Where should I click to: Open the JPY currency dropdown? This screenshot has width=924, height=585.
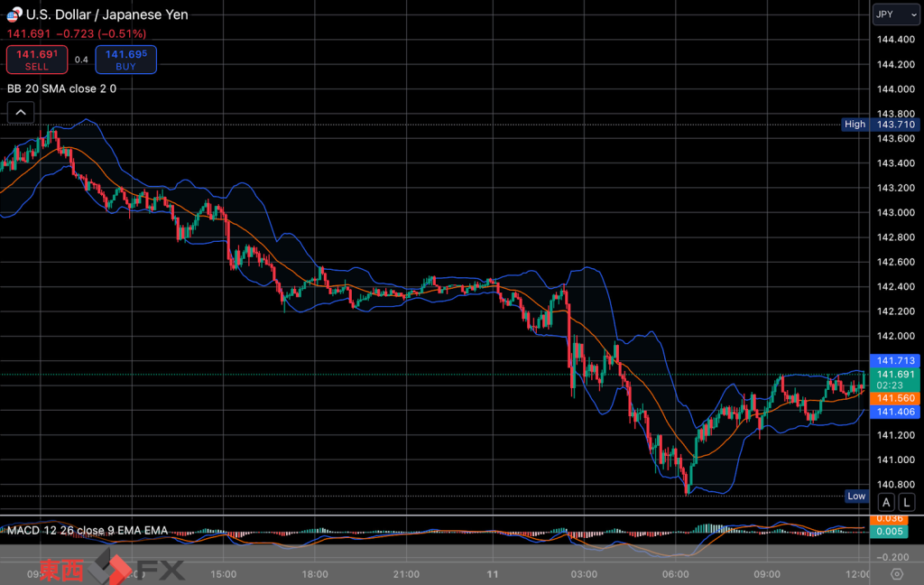pos(895,15)
